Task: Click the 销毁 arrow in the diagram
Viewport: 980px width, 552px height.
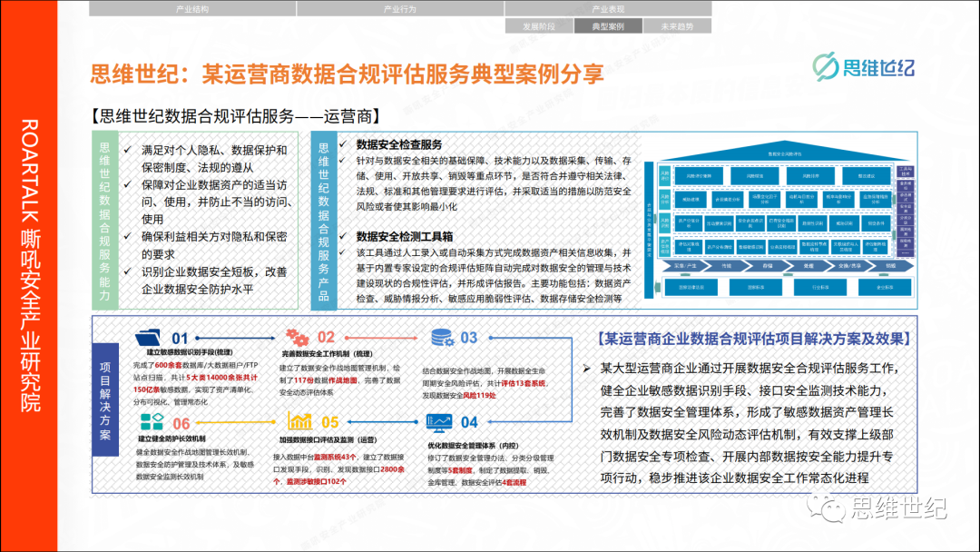Action: [x=891, y=266]
